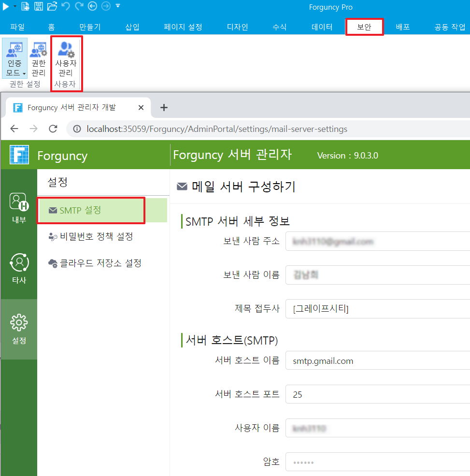
Task: Select SMTP 설정 in settings list
Action: (103, 210)
